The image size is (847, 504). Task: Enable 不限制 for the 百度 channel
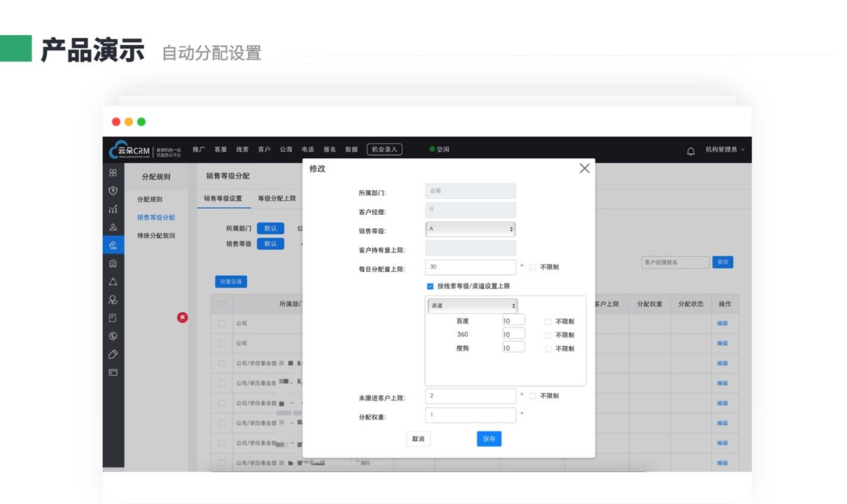click(x=548, y=322)
